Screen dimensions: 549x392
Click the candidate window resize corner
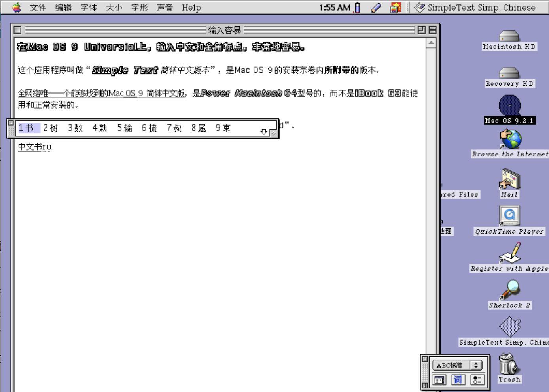coord(273,133)
